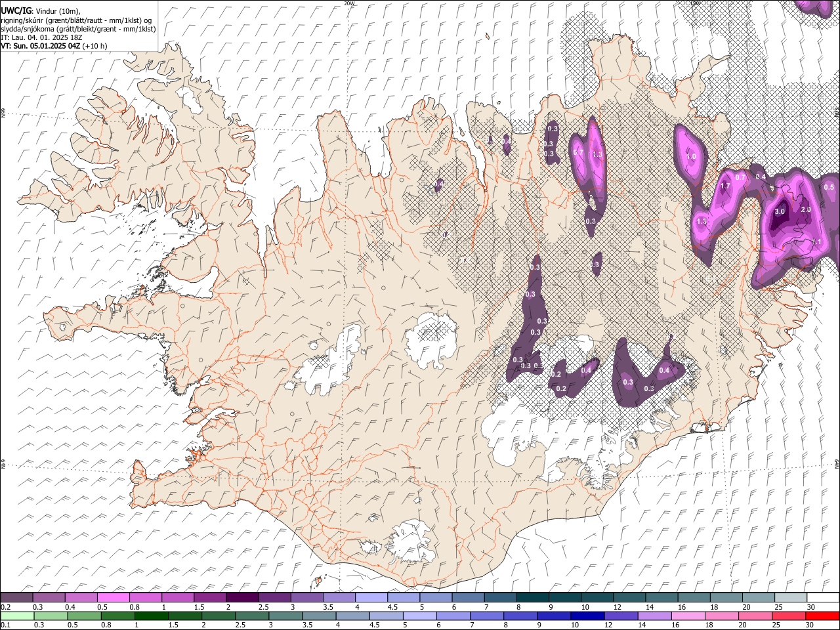Click the '1.0' precipitation value on the map
Screen dimensions: 840x630
tap(691, 157)
